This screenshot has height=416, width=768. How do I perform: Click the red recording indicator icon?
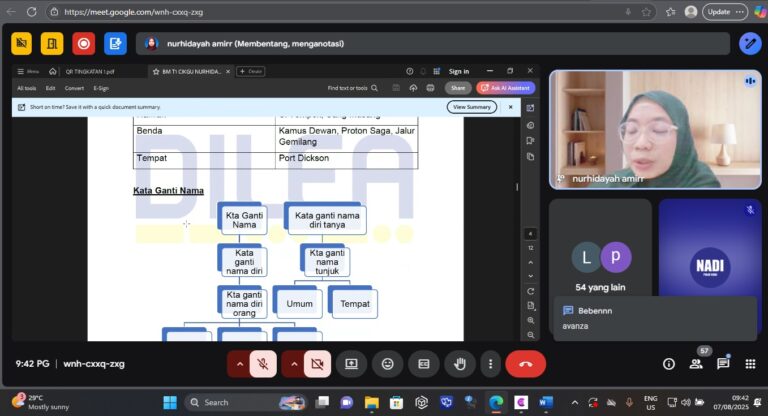84,43
